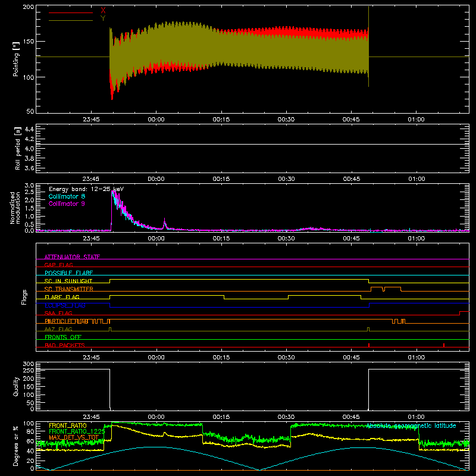This screenshot has height=476, width=476.
Task: Click the blue ECLIPSE_FLAG label
Action: coord(65,305)
